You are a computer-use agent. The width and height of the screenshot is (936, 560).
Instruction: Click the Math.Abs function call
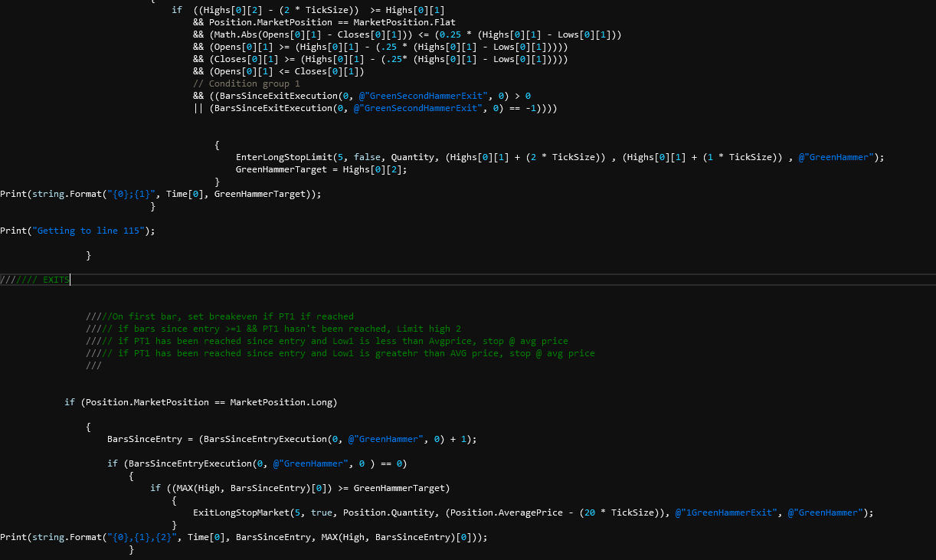click(235, 34)
